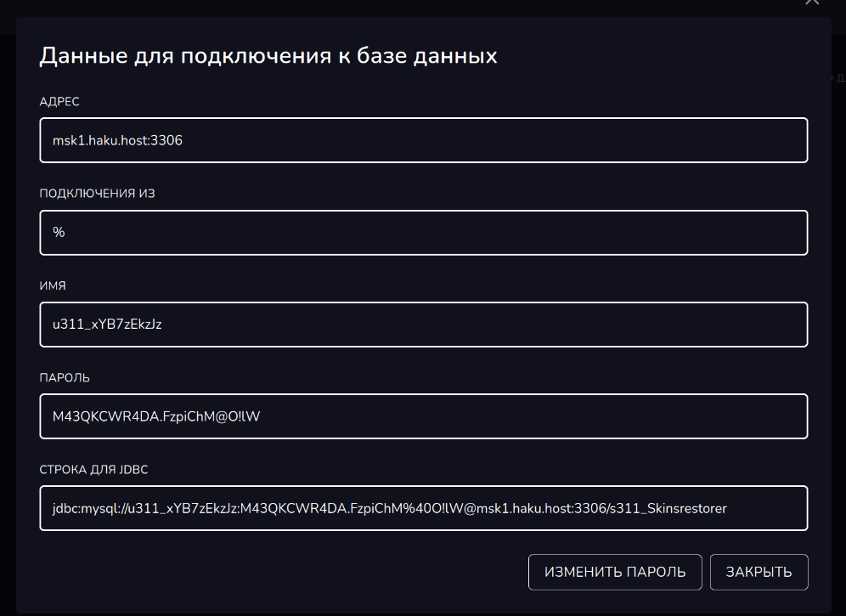The image size is (846, 616).
Task: Click the СТРОКА ДЛЯ JDBC connection string field
Action: 423,507
